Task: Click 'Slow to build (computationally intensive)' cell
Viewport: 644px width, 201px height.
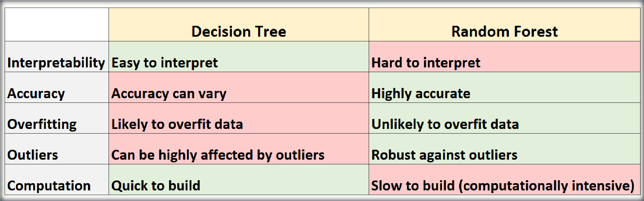Action: pyautogui.click(x=504, y=180)
